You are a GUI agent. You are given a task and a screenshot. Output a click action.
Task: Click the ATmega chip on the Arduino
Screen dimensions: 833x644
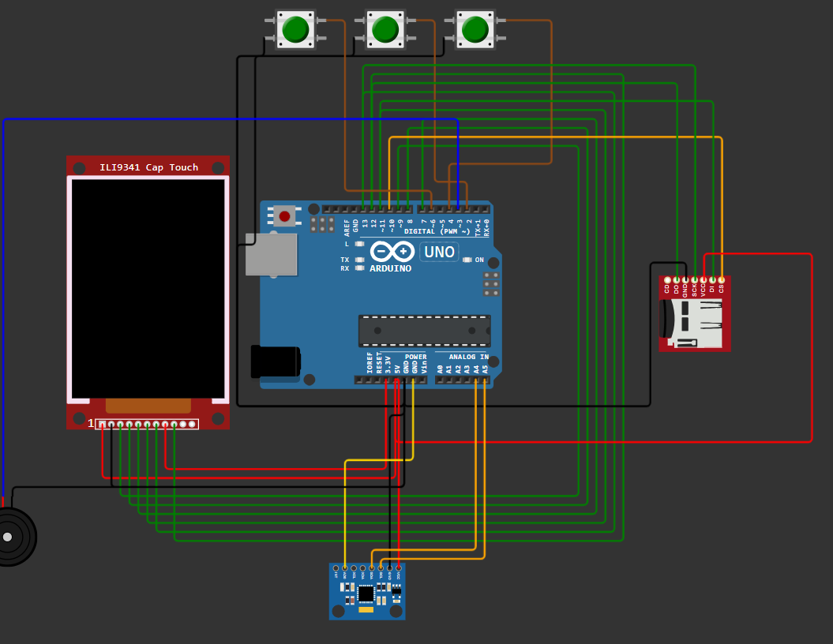(425, 331)
